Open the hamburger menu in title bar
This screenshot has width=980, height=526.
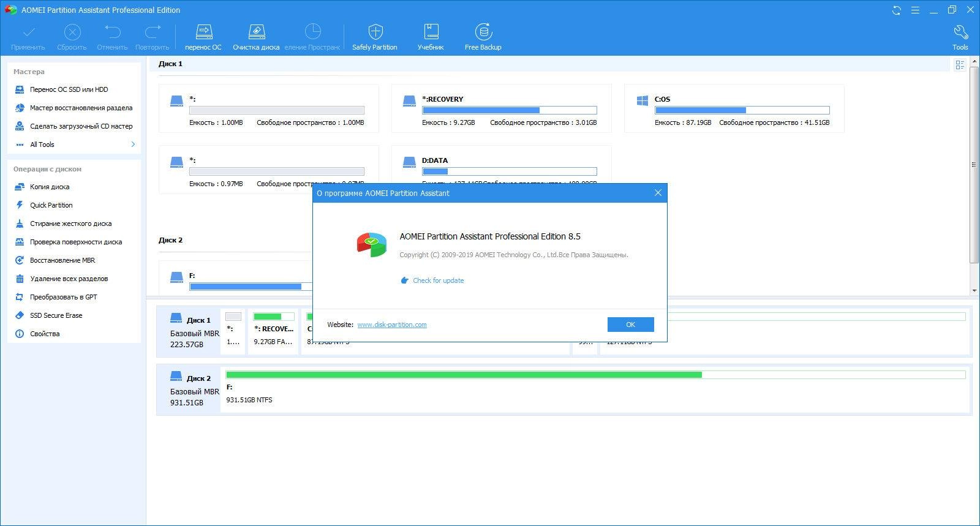pos(915,10)
